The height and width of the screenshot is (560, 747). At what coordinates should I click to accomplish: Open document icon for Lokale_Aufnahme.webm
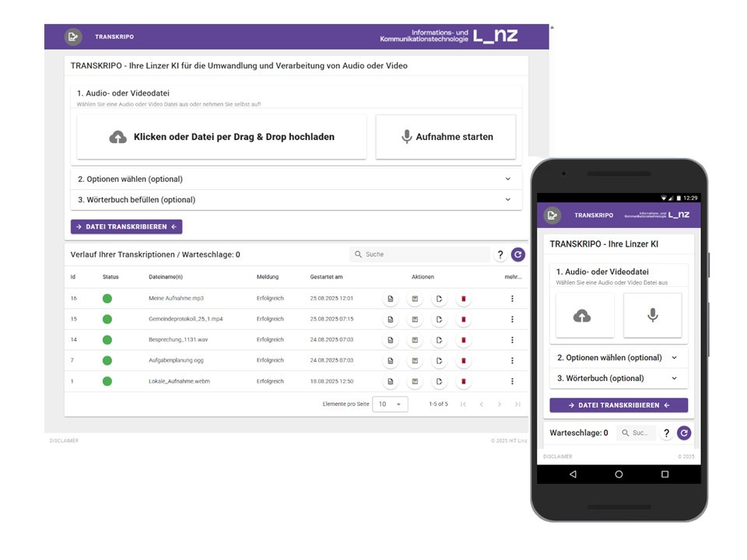pyautogui.click(x=390, y=381)
